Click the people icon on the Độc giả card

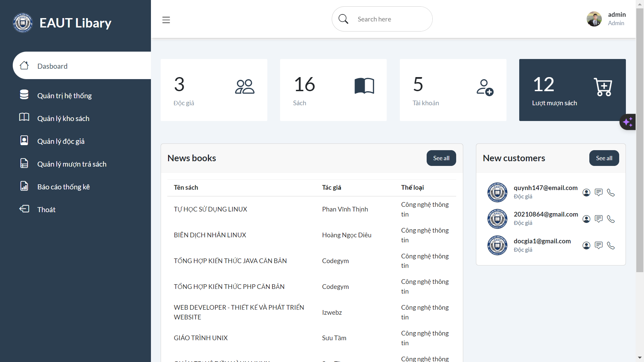click(245, 86)
